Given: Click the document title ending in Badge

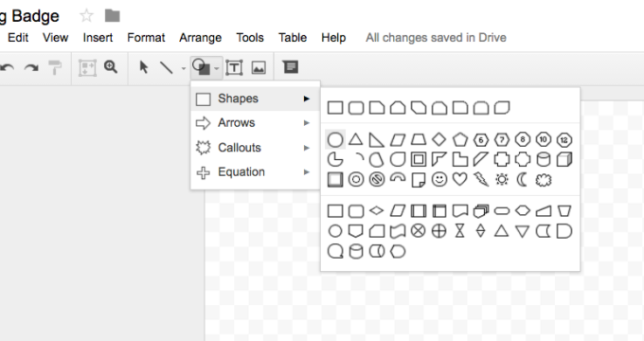Looking at the screenshot, I should click(29, 16).
